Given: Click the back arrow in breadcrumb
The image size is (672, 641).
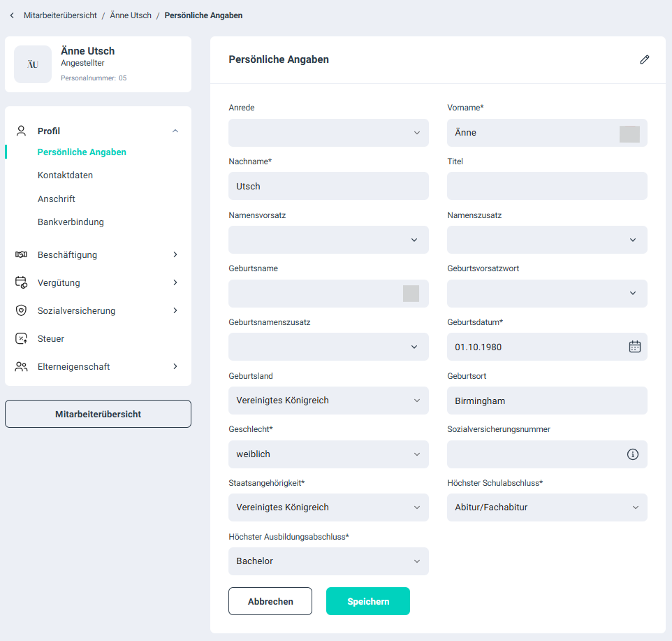Looking at the screenshot, I should pyautogui.click(x=12, y=15).
